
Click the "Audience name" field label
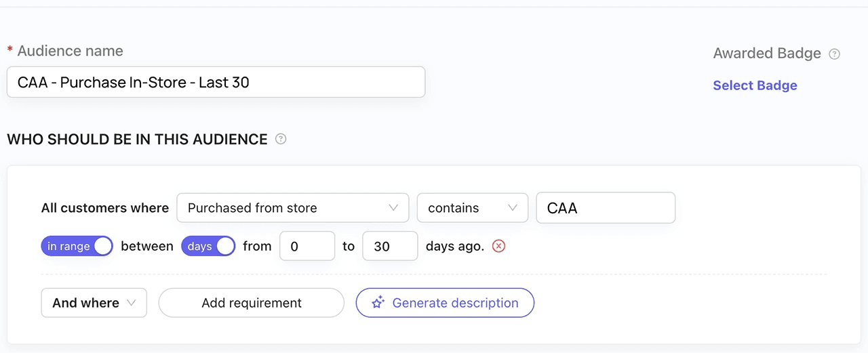click(x=70, y=51)
